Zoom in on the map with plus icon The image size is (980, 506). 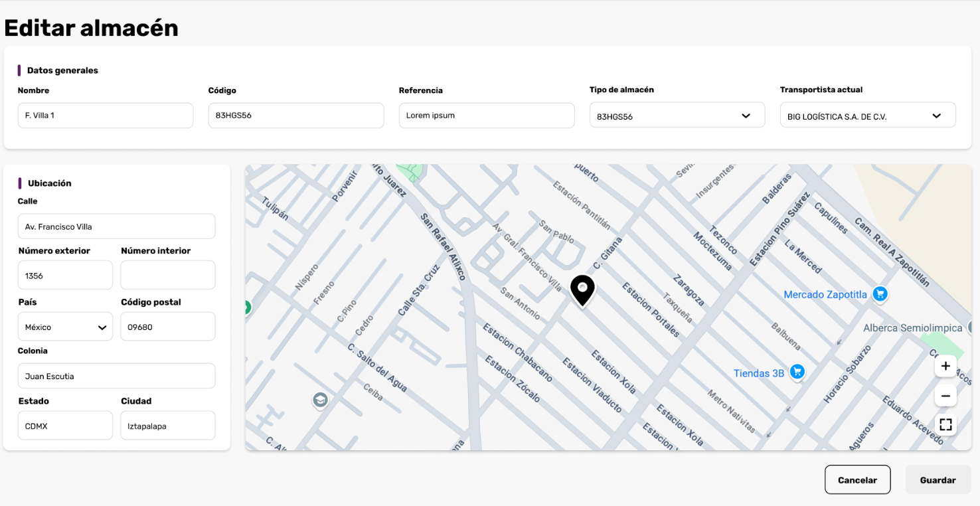tap(945, 366)
